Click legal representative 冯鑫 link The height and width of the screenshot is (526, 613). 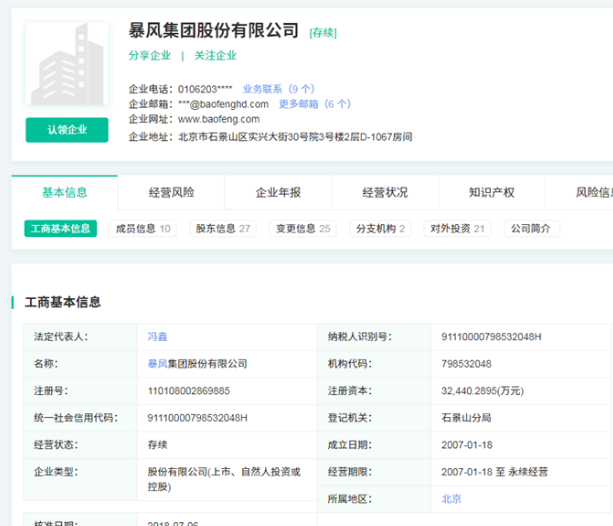pyautogui.click(x=158, y=337)
